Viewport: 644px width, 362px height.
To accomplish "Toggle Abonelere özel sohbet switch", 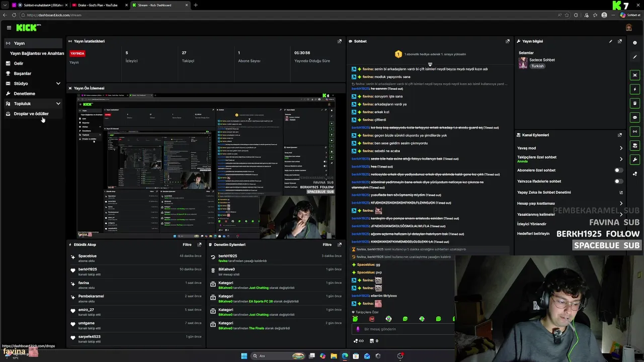I will (618, 170).
